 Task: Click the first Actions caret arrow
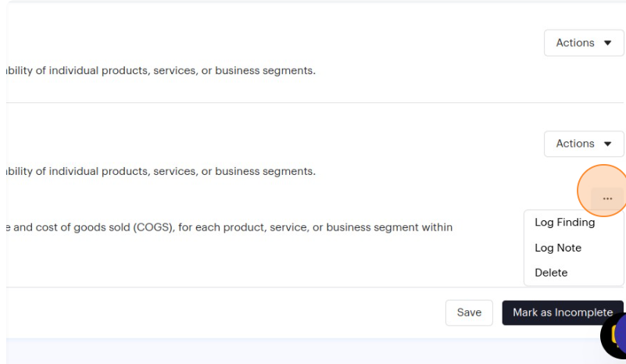[608, 43]
